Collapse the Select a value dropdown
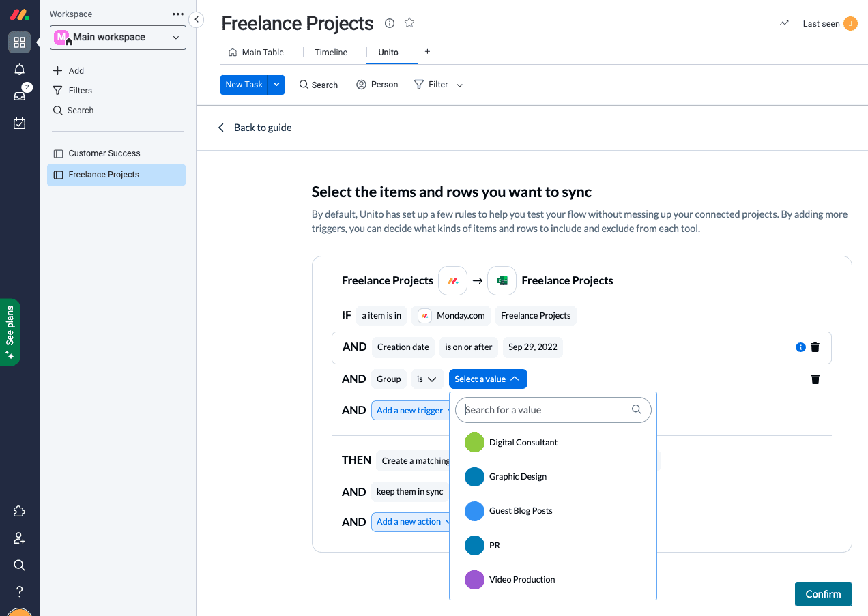The width and height of the screenshot is (868, 616). (488, 379)
